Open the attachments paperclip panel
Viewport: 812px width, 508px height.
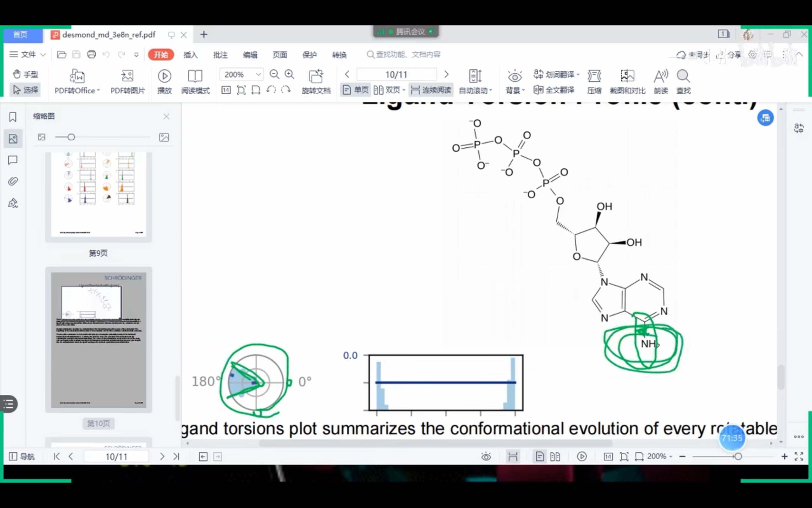[x=13, y=181]
